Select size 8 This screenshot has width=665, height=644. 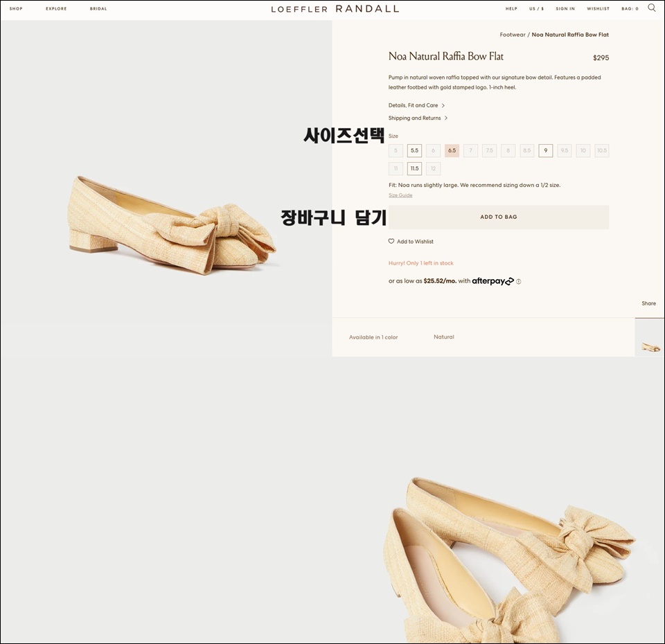(x=508, y=150)
